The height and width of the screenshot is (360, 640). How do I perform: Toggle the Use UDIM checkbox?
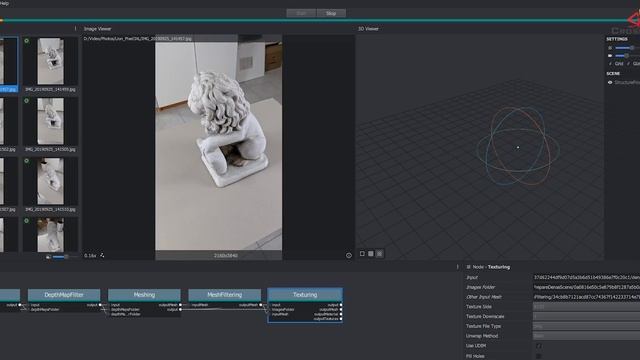coord(538,346)
